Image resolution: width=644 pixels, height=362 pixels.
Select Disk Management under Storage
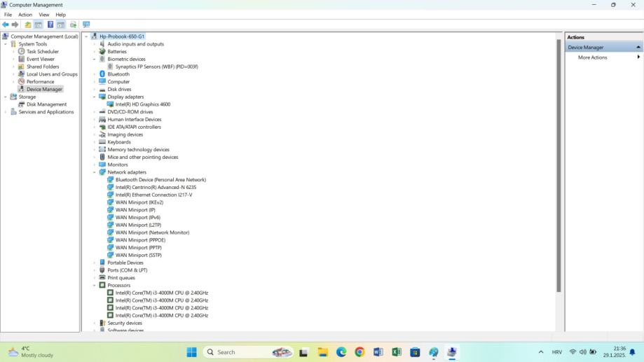(46, 104)
